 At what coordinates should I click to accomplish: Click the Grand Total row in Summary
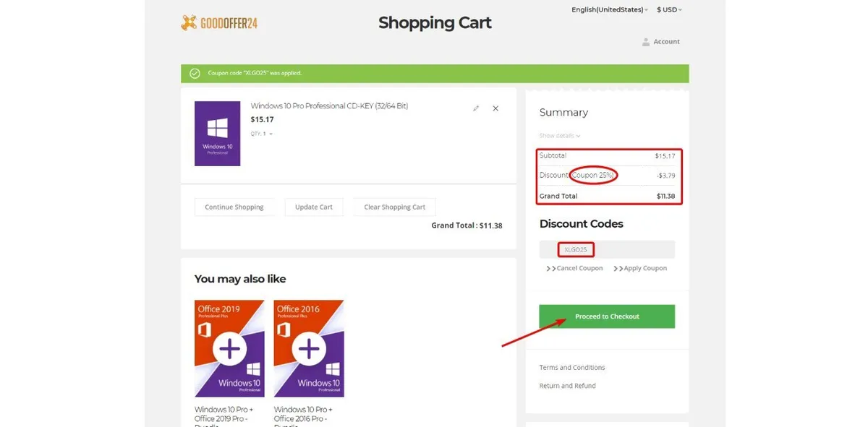[x=607, y=196]
